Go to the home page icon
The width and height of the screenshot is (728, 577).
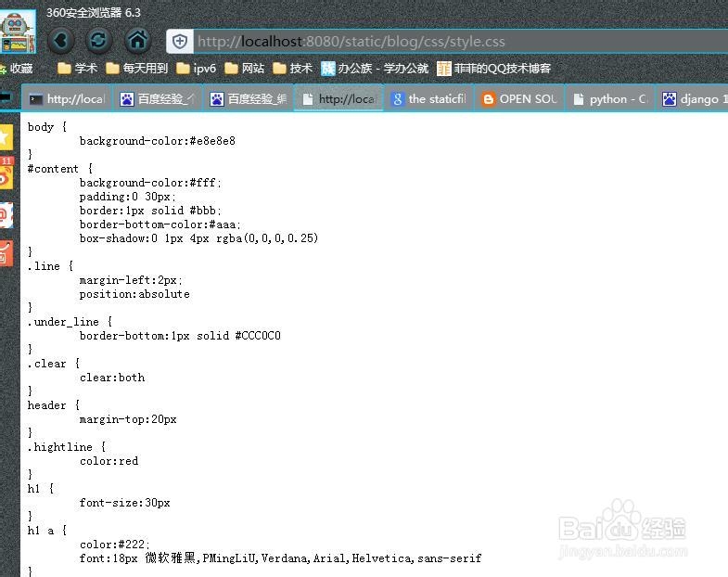click(137, 41)
